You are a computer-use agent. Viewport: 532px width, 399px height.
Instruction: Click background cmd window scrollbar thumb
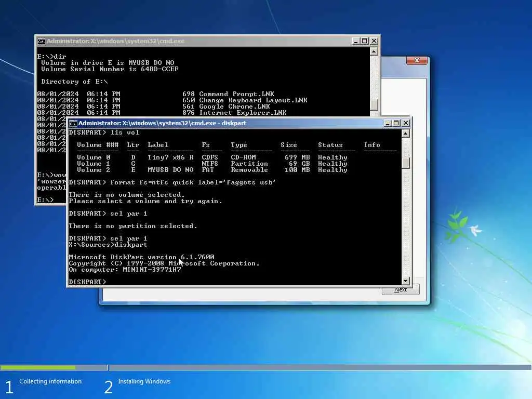[374, 104]
